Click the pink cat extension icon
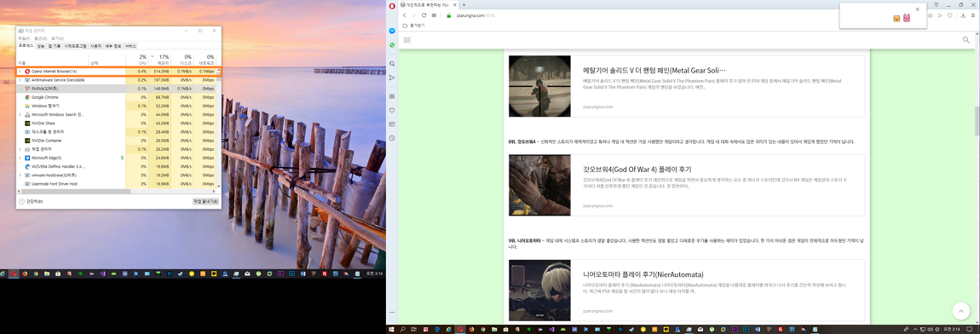Viewport: 980px width, 334px height. click(906, 19)
